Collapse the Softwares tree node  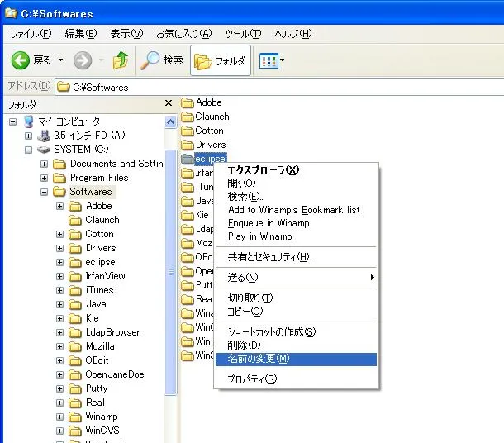[45, 192]
